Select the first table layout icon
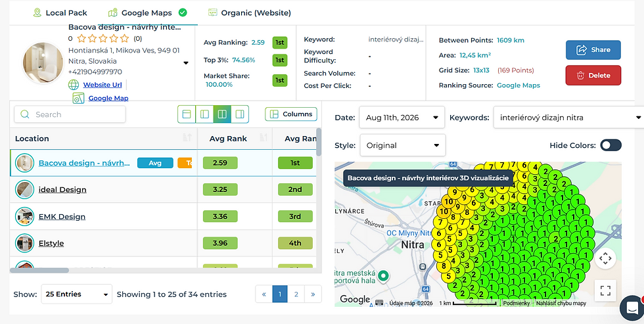Image resolution: width=644 pixels, height=324 pixels. point(187,114)
